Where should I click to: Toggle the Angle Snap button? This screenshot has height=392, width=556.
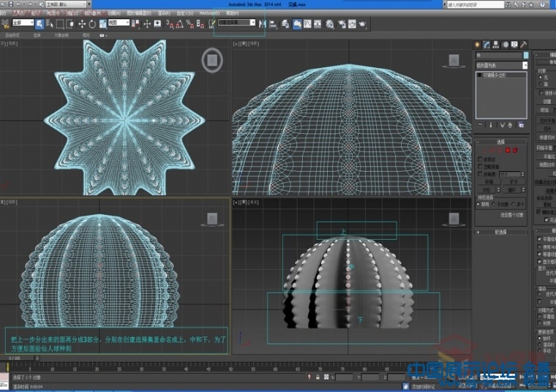(x=180, y=24)
